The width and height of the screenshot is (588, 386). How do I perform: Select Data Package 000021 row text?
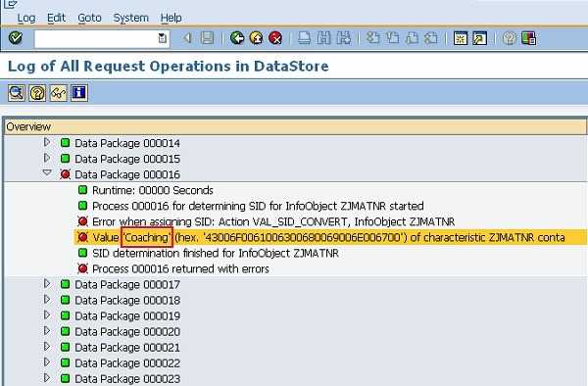(x=127, y=348)
